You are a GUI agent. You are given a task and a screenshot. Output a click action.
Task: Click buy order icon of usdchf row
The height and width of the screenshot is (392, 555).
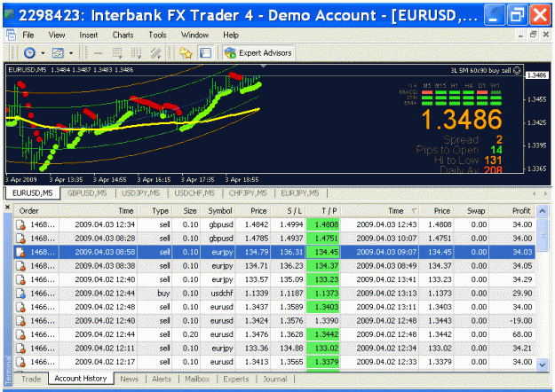(x=21, y=294)
